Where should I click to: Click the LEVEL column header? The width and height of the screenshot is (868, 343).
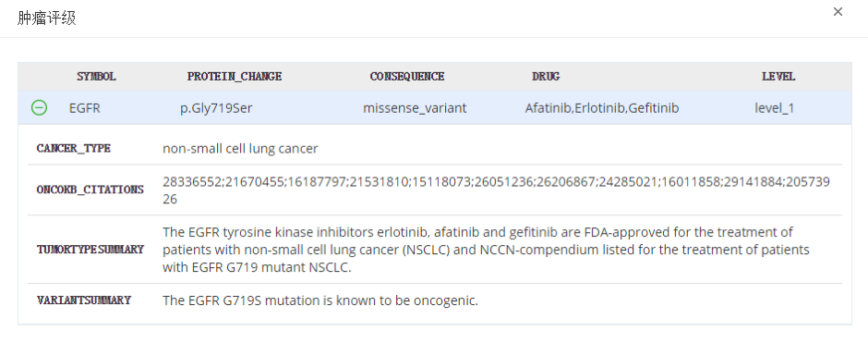[x=778, y=77]
